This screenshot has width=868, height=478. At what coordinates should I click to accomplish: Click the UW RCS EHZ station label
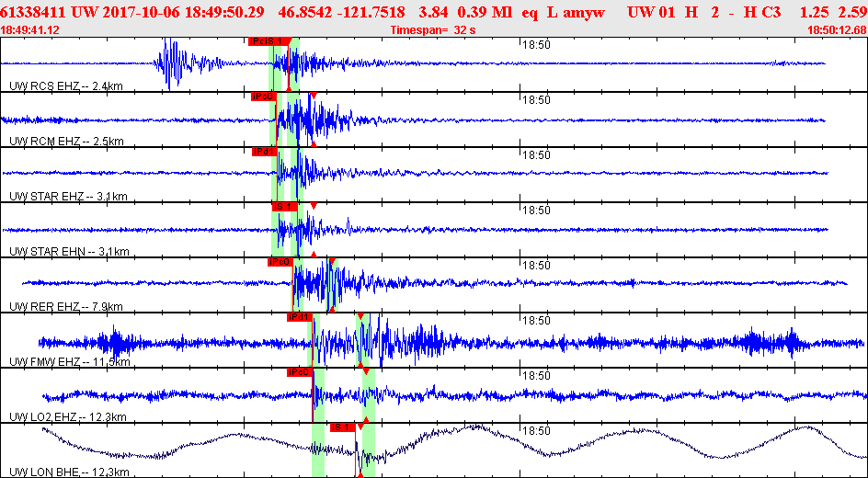[65, 86]
